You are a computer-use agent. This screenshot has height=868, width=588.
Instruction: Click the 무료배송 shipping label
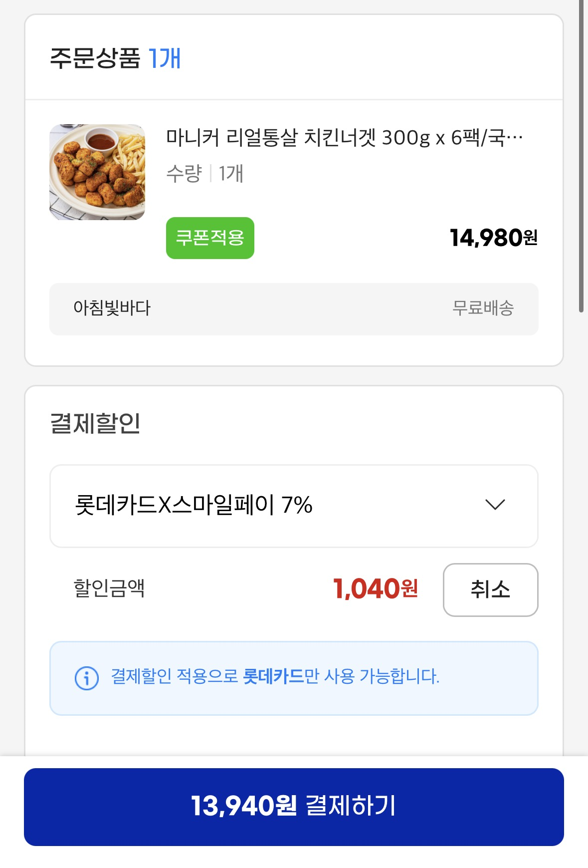pos(483,307)
